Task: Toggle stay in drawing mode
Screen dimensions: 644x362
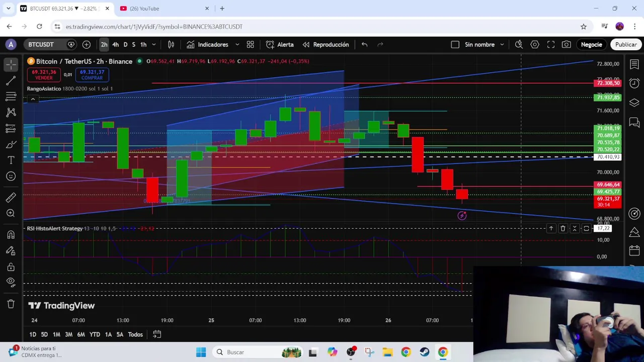Action: (x=11, y=251)
